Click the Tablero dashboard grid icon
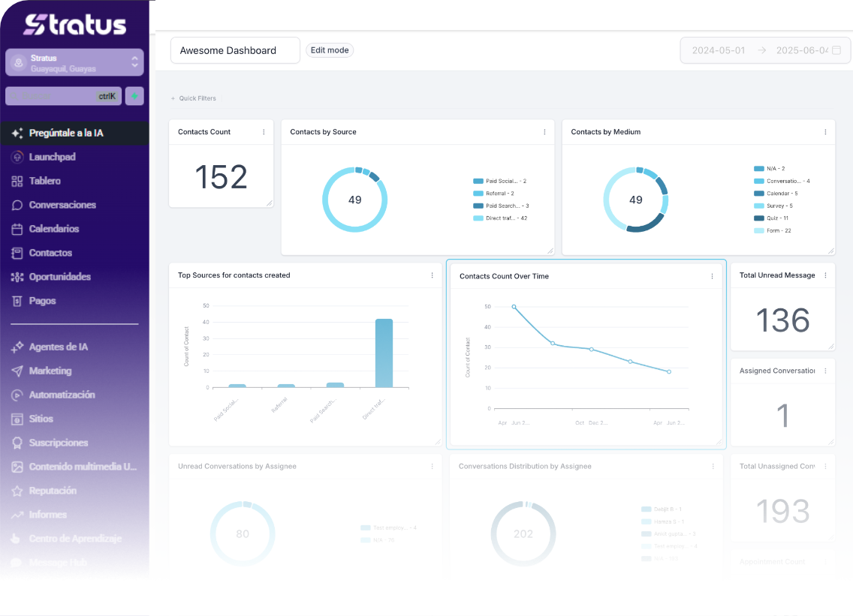The image size is (853, 616). point(17,181)
